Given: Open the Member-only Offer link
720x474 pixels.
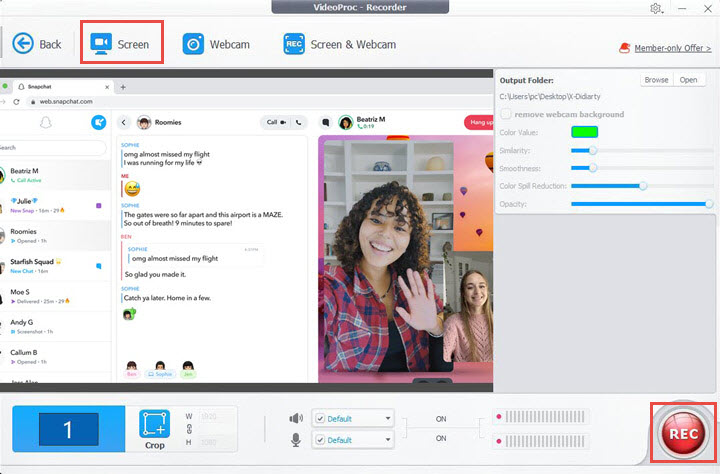Looking at the screenshot, I should tap(673, 48).
